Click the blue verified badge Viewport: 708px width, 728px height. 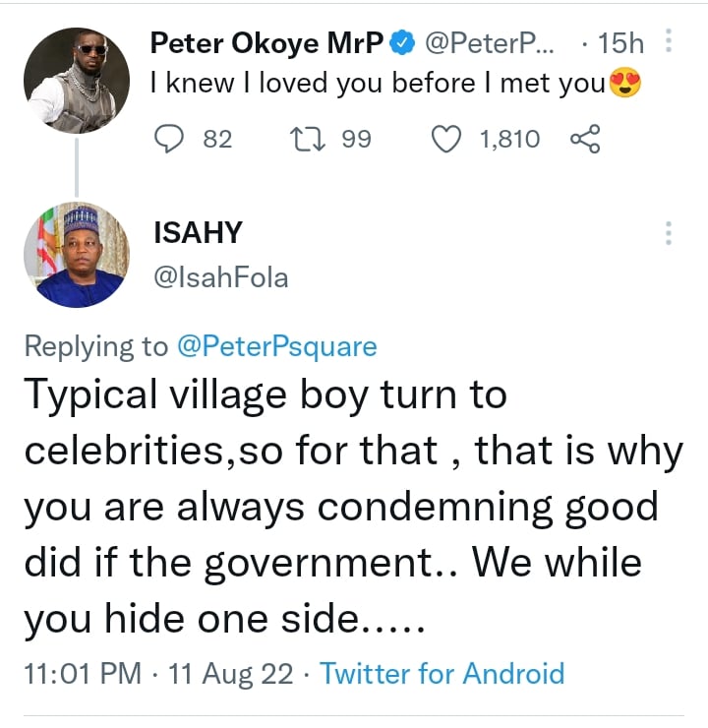401,42
